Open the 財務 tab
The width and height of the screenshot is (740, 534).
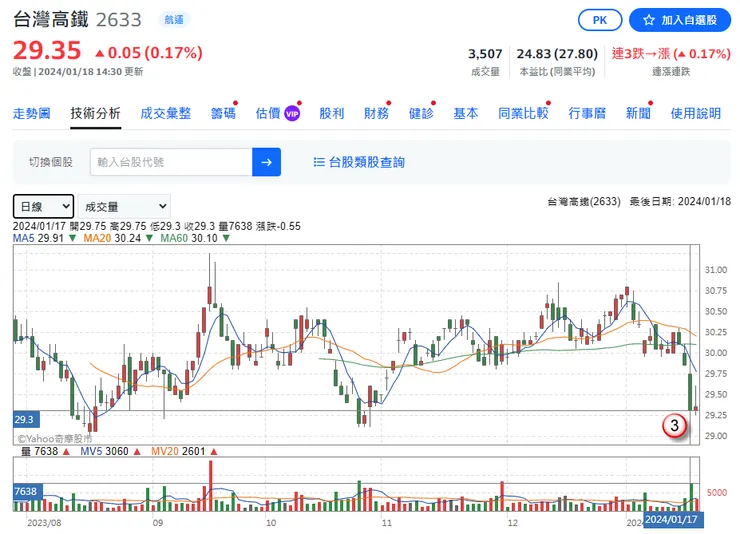click(x=377, y=113)
